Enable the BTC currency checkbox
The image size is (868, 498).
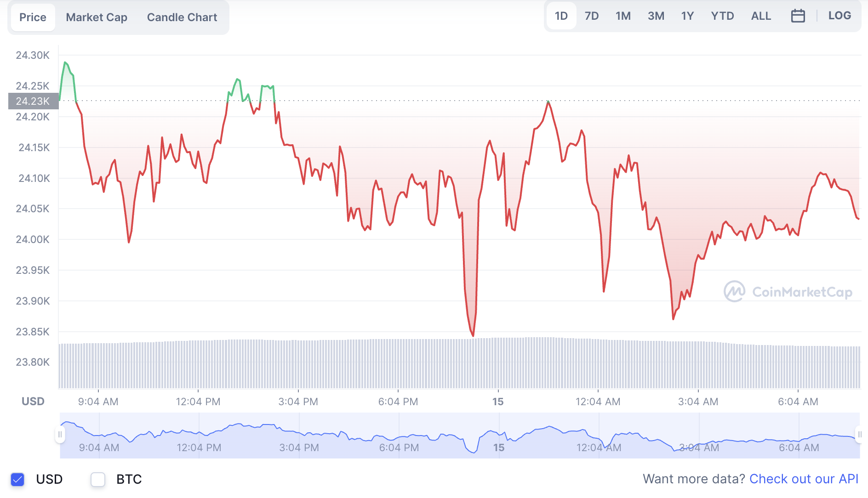click(x=98, y=479)
